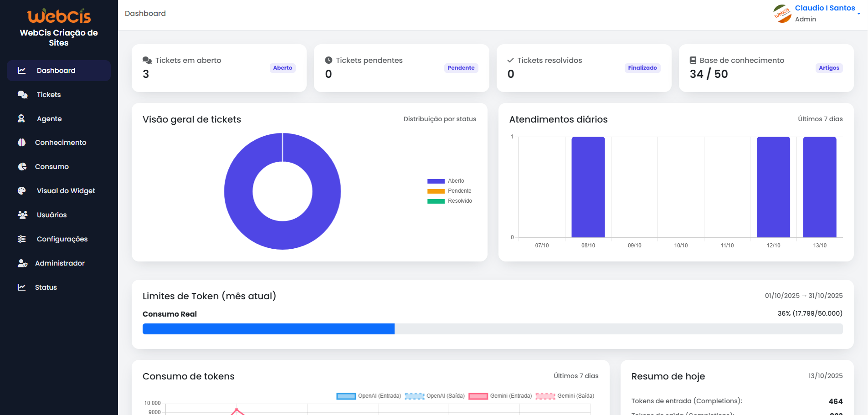
Task: Open Conhecimento via its sidebar icon
Action: (x=21, y=143)
